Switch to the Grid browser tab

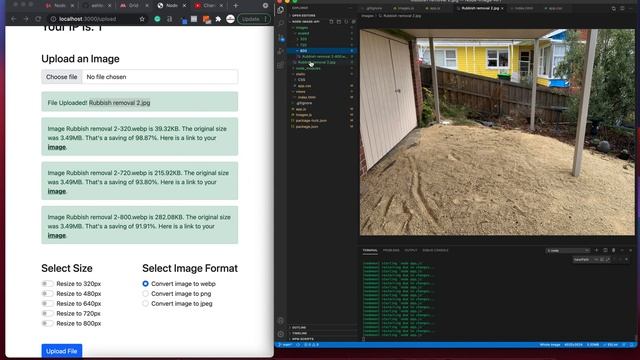(x=133, y=6)
